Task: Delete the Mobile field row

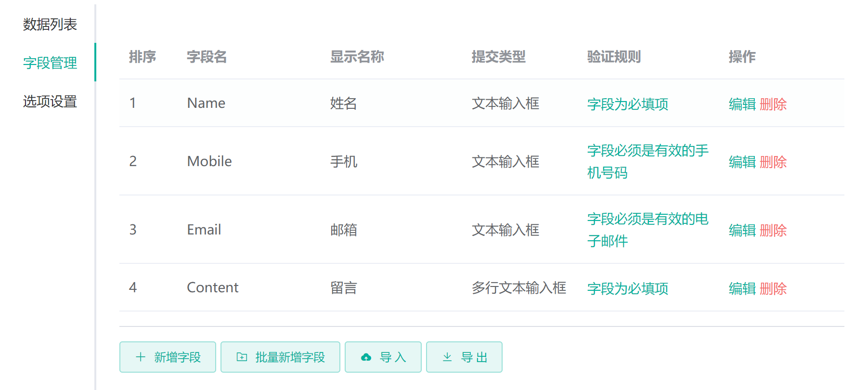Action: click(773, 162)
